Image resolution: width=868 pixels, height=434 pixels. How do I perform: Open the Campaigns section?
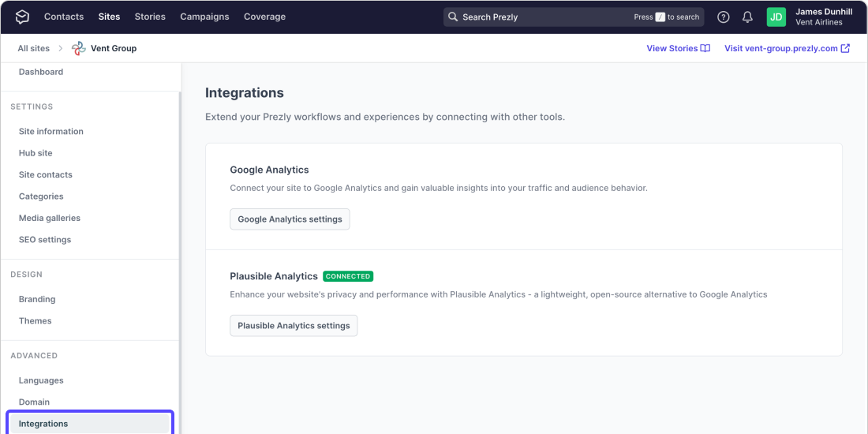click(x=204, y=16)
